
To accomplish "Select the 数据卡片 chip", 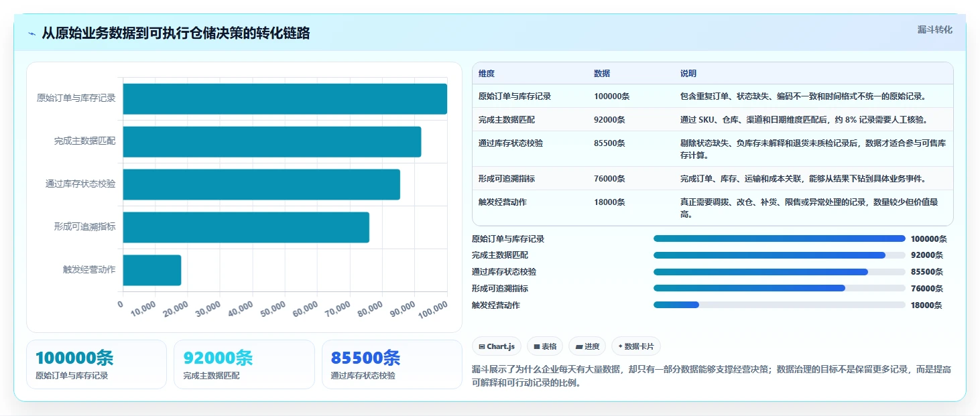I will [636, 346].
